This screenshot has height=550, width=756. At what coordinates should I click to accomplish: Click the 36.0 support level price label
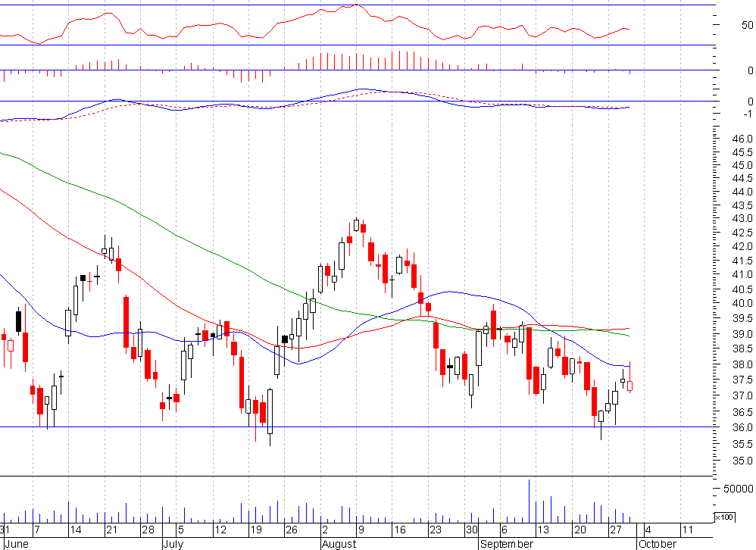pyautogui.click(x=742, y=427)
